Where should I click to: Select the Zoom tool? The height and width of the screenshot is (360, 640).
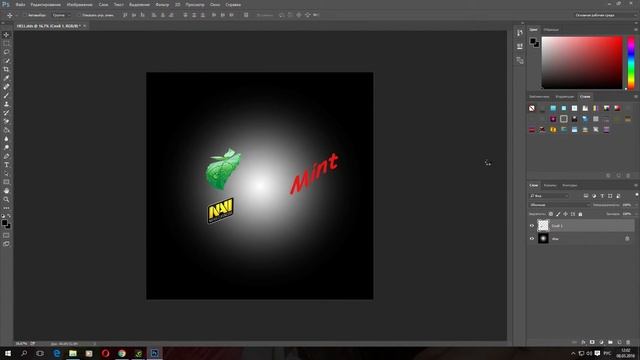(x=6, y=199)
